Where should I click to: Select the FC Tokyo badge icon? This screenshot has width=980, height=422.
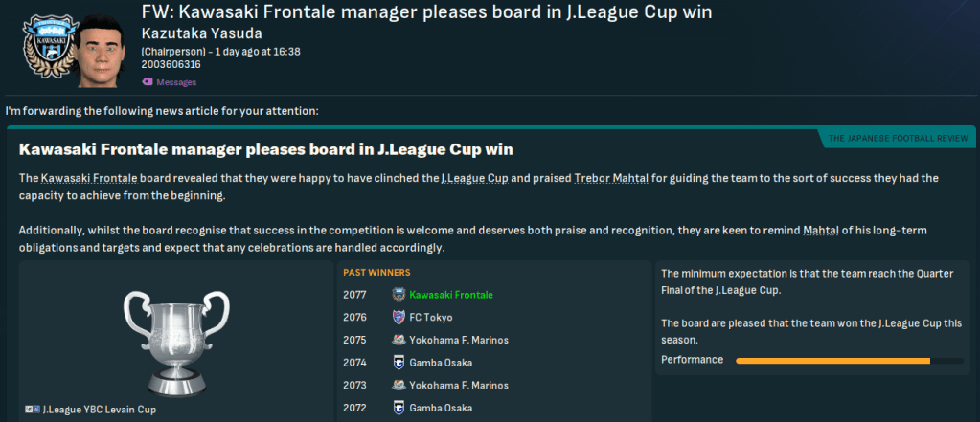399,318
